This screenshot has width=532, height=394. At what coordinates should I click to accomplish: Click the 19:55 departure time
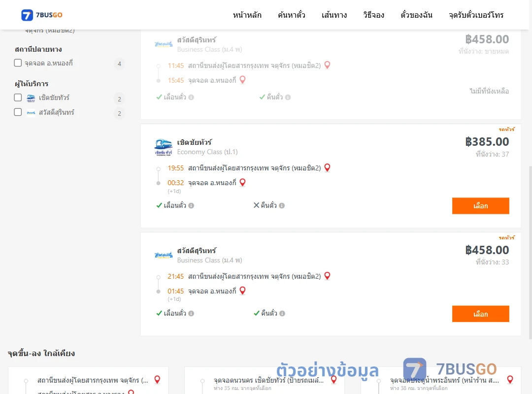pyautogui.click(x=175, y=168)
